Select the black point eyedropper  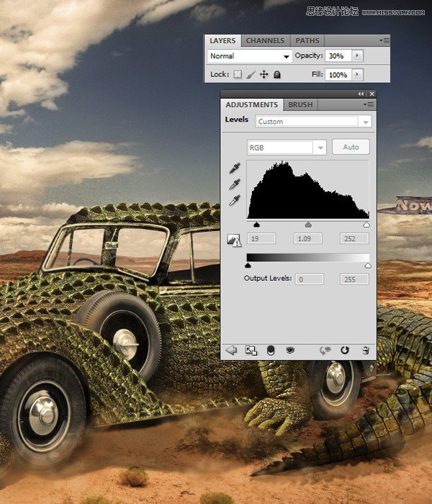click(235, 168)
